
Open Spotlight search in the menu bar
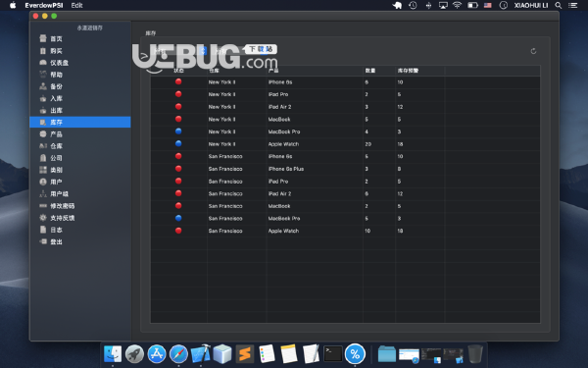click(x=558, y=5)
